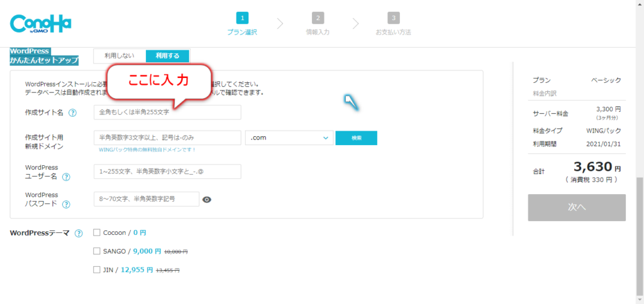This screenshot has height=304, width=644.
Task: Select 利用しない for WordPress setup
Action: coord(119,56)
